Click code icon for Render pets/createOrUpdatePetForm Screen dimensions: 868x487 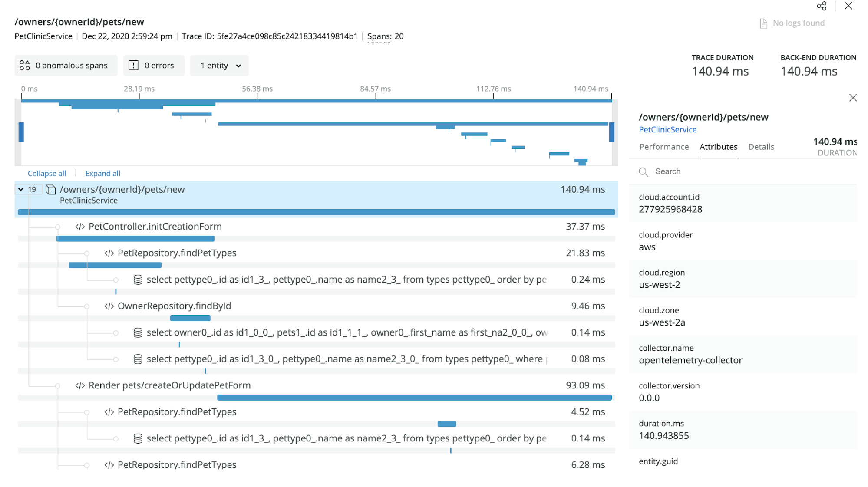click(x=80, y=386)
